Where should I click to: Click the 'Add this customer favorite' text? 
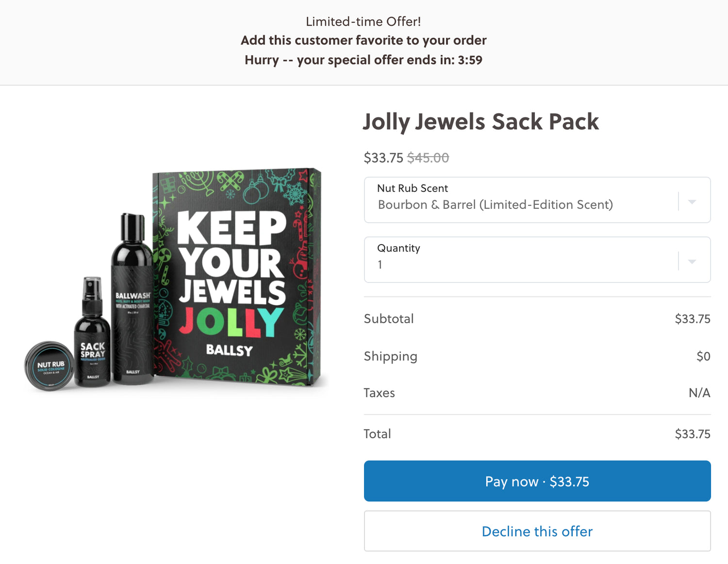tap(364, 40)
